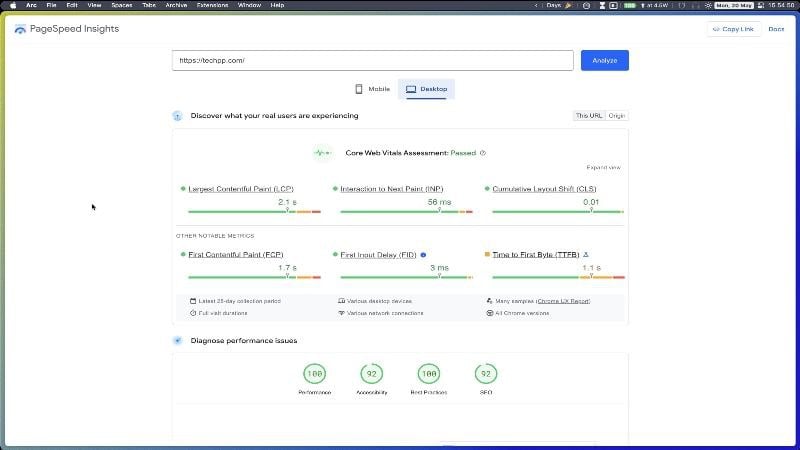
Task: Click the clock icon by Full visit durations
Action: click(193, 313)
